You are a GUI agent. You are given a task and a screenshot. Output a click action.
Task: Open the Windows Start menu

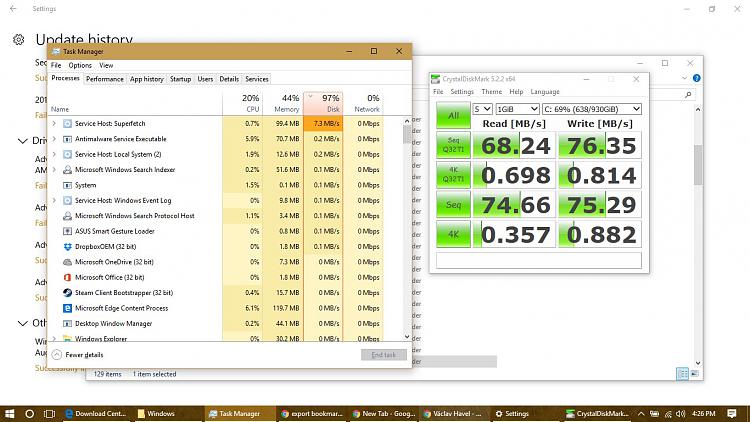point(9,413)
